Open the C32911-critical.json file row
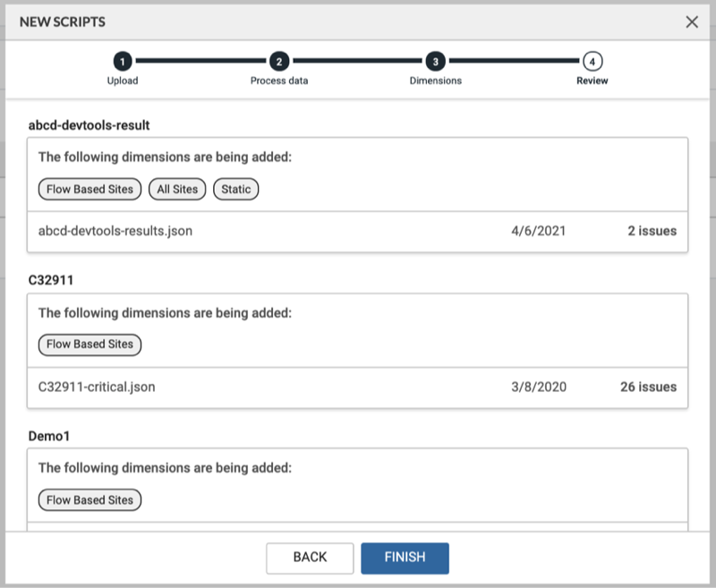This screenshot has width=716, height=588. pos(98,388)
